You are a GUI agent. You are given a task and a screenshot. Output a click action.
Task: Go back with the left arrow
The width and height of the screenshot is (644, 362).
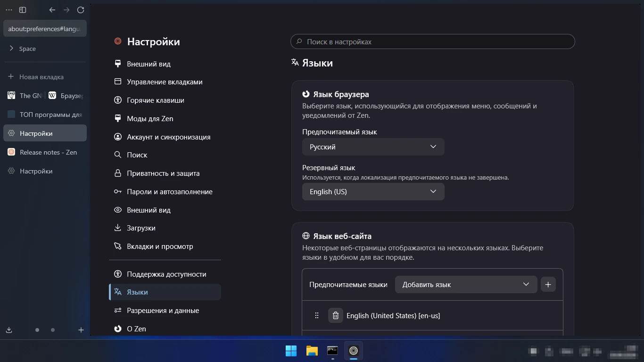pos(52,10)
